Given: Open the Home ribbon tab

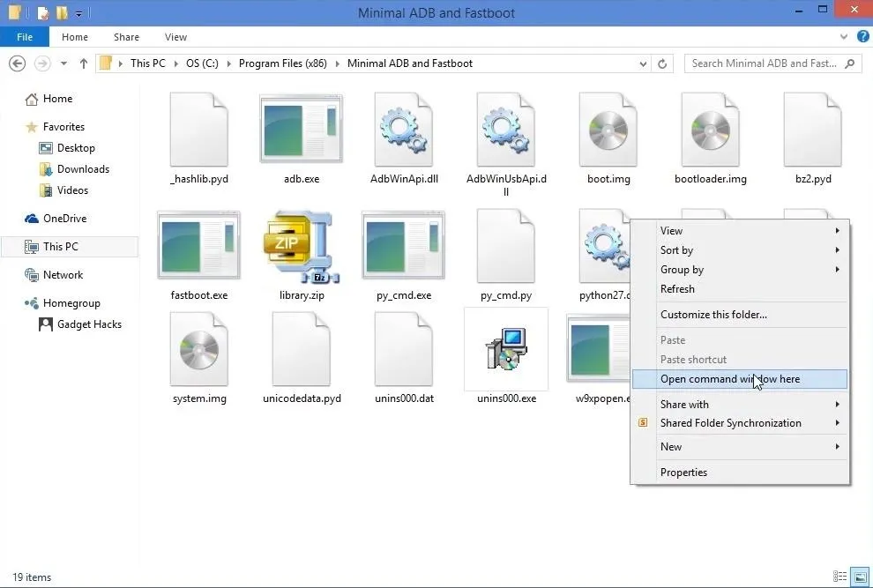Looking at the screenshot, I should [75, 37].
